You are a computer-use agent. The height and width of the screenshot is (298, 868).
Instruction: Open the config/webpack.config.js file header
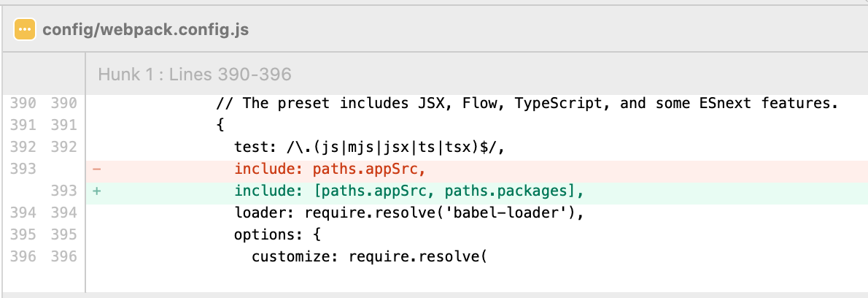(x=146, y=29)
